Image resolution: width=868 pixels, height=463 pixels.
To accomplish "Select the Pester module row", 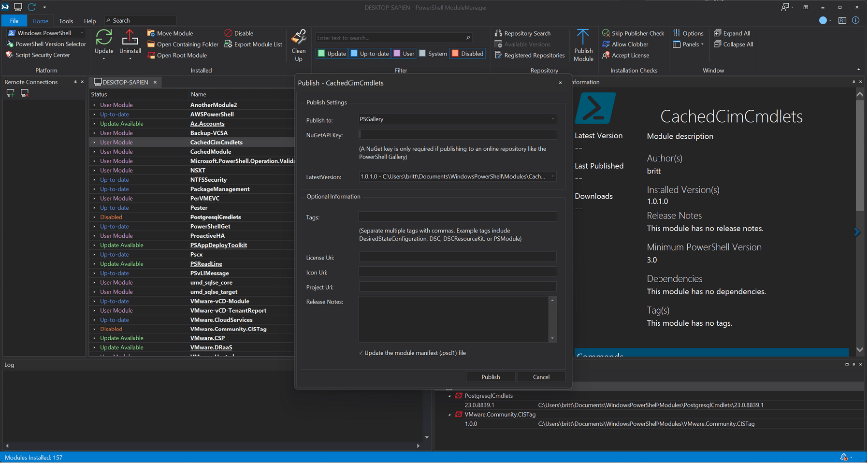I will [192, 208].
